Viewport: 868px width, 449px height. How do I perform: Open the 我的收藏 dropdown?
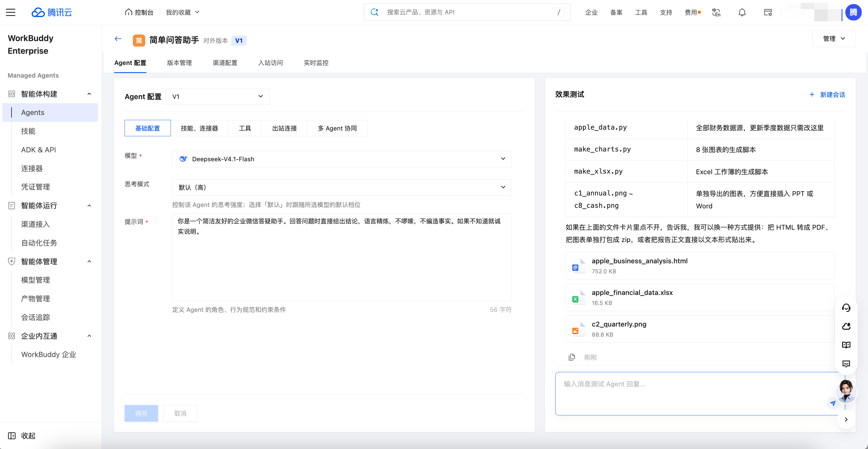pyautogui.click(x=182, y=12)
